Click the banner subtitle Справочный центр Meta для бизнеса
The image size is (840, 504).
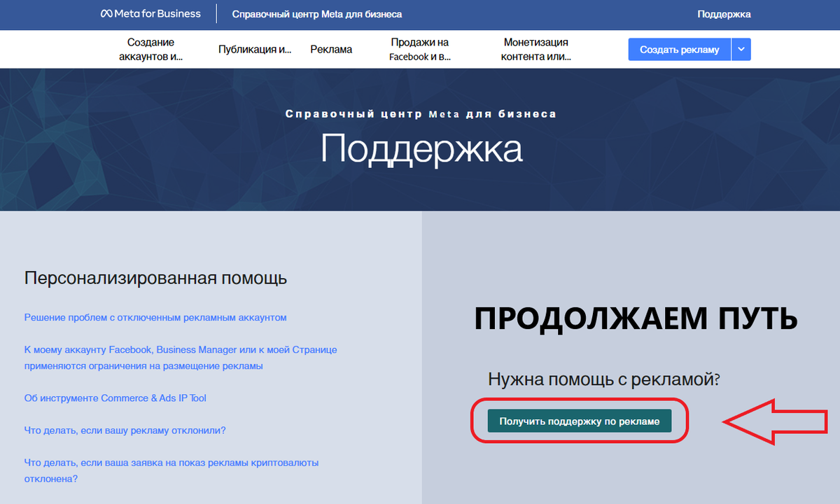[x=421, y=113]
